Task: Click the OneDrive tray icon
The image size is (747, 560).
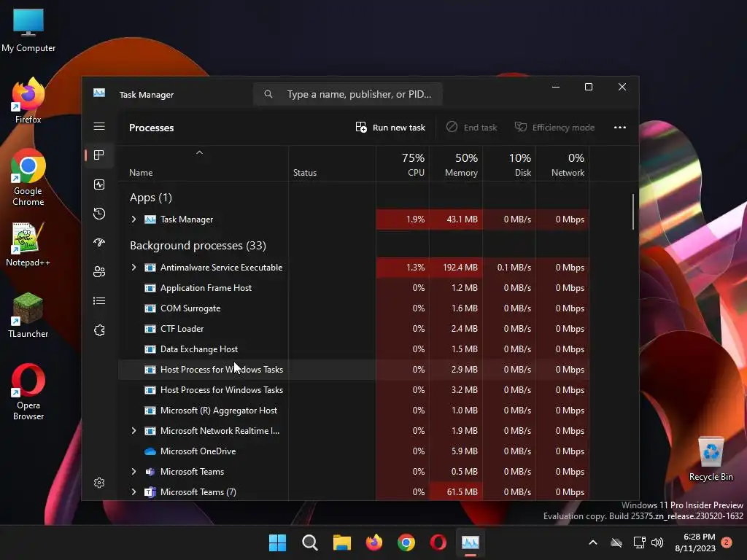Action: coord(616,542)
